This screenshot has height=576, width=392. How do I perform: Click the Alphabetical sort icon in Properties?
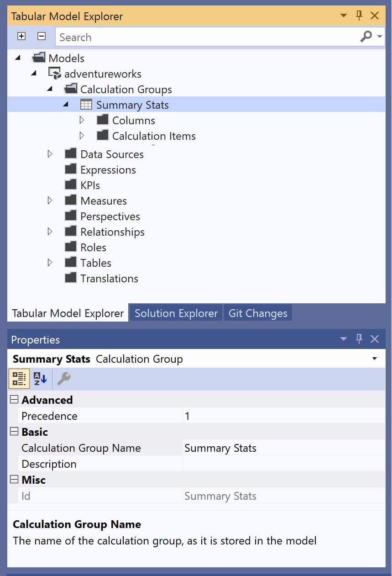click(40, 379)
